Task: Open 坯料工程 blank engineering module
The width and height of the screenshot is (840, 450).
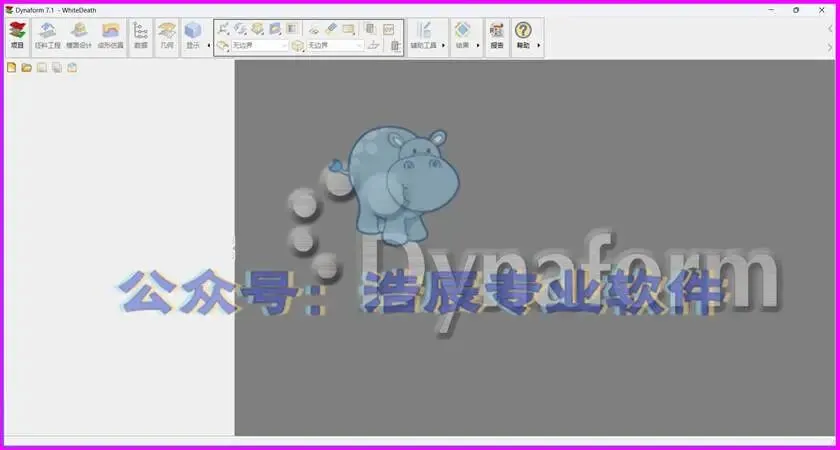Action: tap(48, 36)
